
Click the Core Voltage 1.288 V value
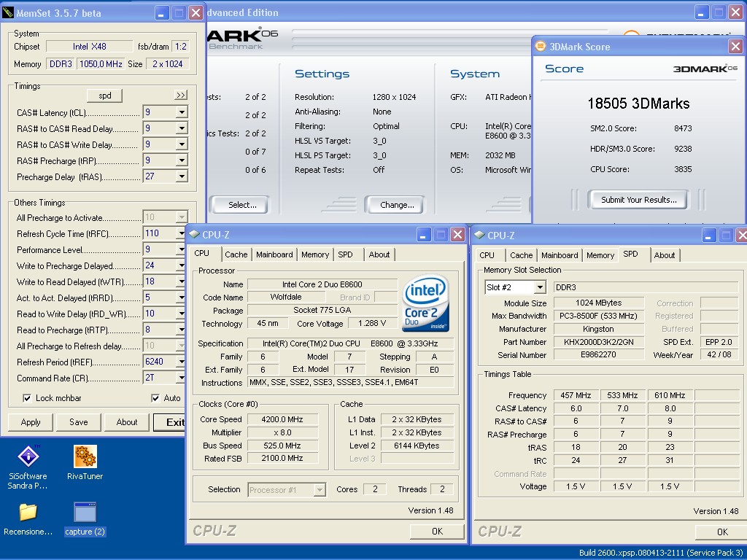pos(371,323)
